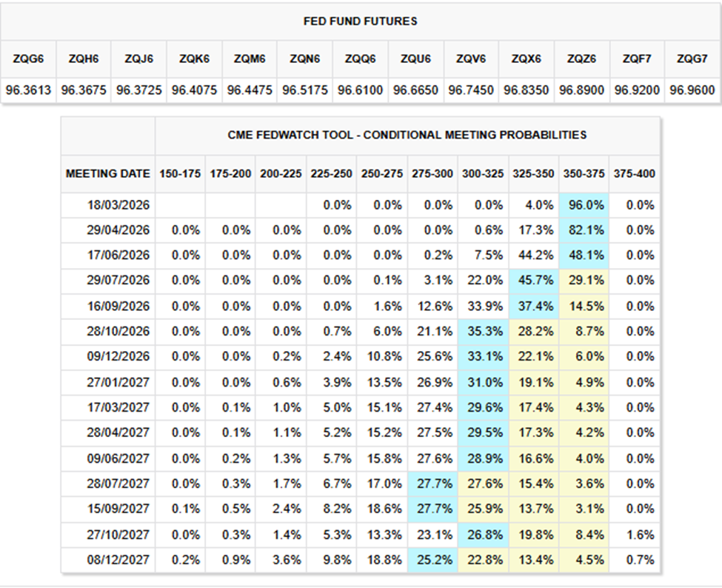The height and width of the screenshot is (588, 722).
Task: Click the ZQZ6 contract label
Action: [x=582, y=59]
